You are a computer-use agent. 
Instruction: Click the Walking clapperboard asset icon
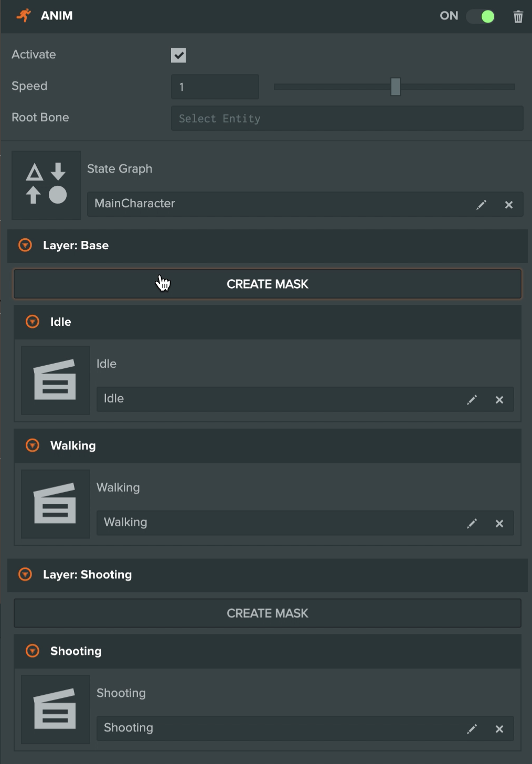tap(55, 504)
